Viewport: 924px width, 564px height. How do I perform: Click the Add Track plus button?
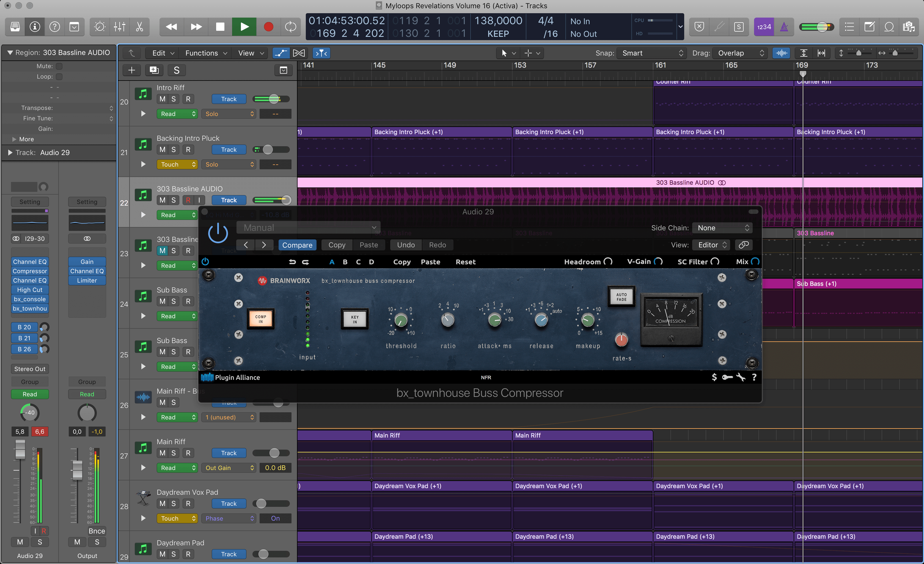[132, 70]
